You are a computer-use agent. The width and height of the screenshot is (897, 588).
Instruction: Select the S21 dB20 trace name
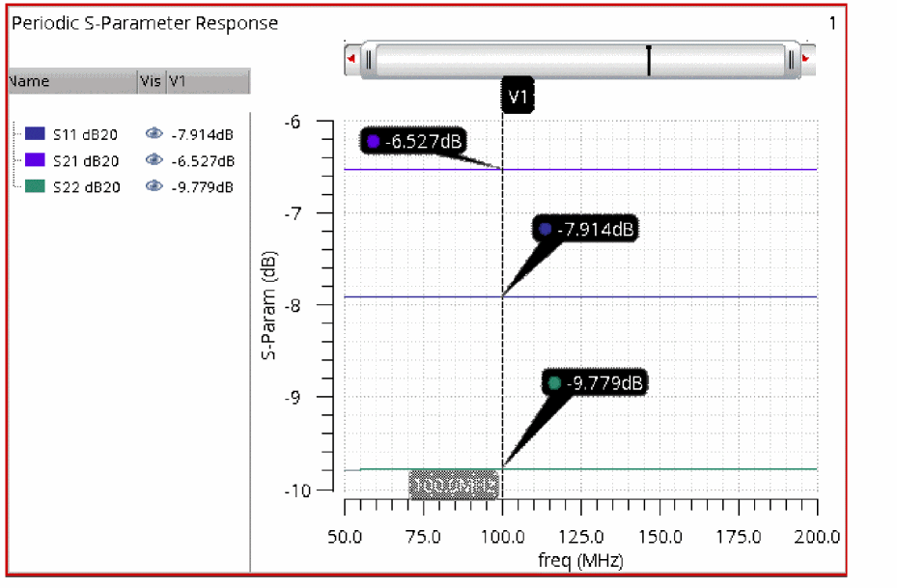pyautogui.click(x=86, y=161)
